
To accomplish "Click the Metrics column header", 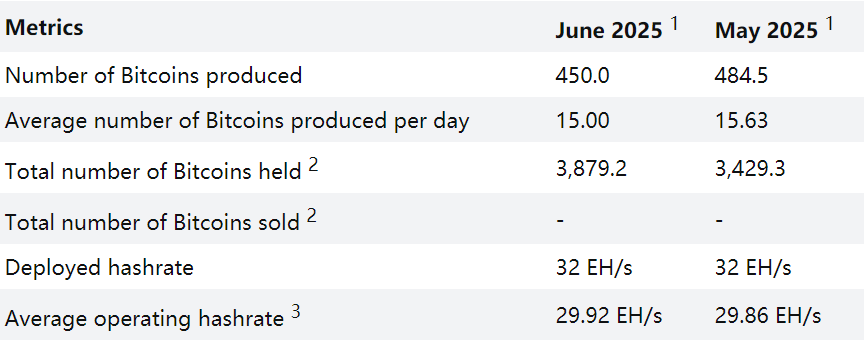I will [44, 28].
